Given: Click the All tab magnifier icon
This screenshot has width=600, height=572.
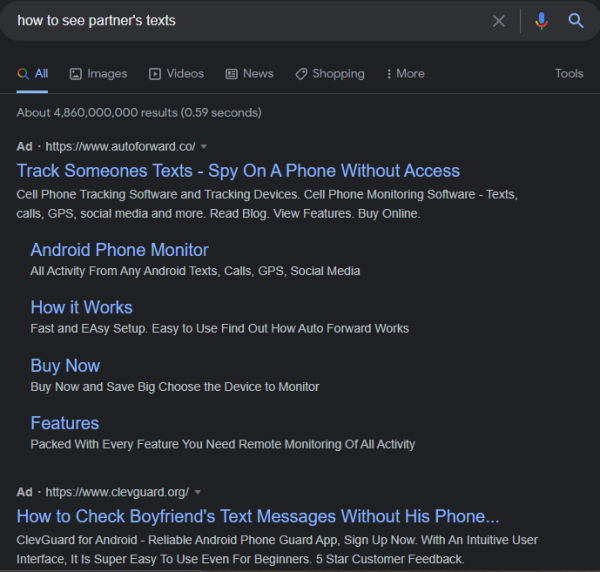Looking at the screenshot, I should point(23,73).
